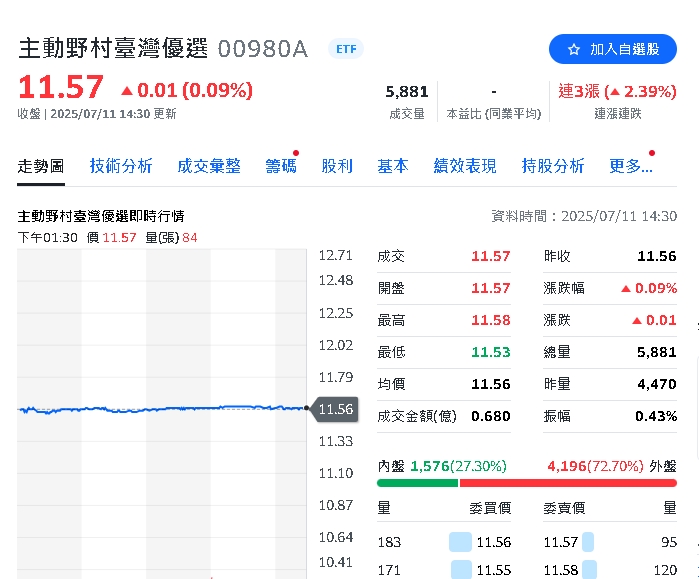The image size is (699, 579).
Task: Click the 委賣價 column header
Action: [x=564, y=508]
